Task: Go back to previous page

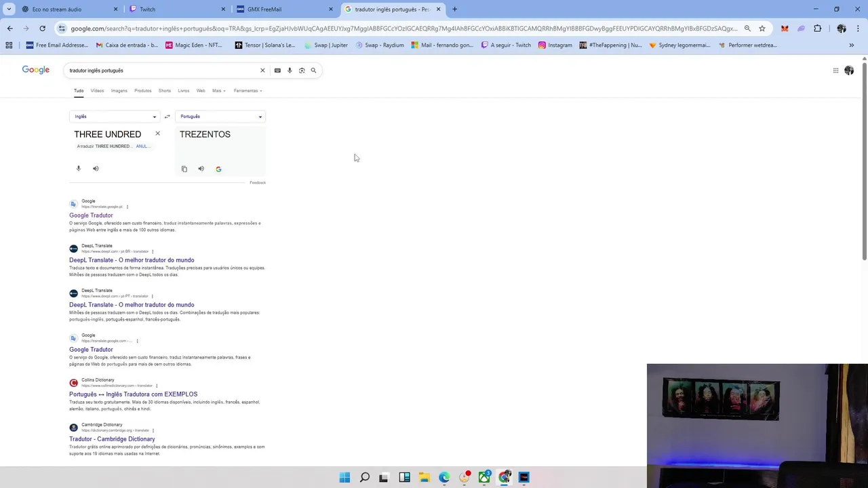Action: pos(9,28)
